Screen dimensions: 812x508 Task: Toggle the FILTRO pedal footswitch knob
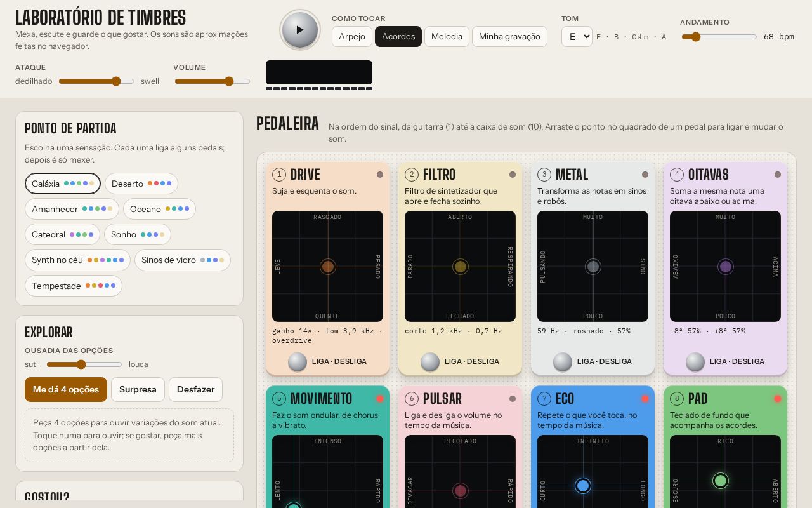(x=430, y=361)
